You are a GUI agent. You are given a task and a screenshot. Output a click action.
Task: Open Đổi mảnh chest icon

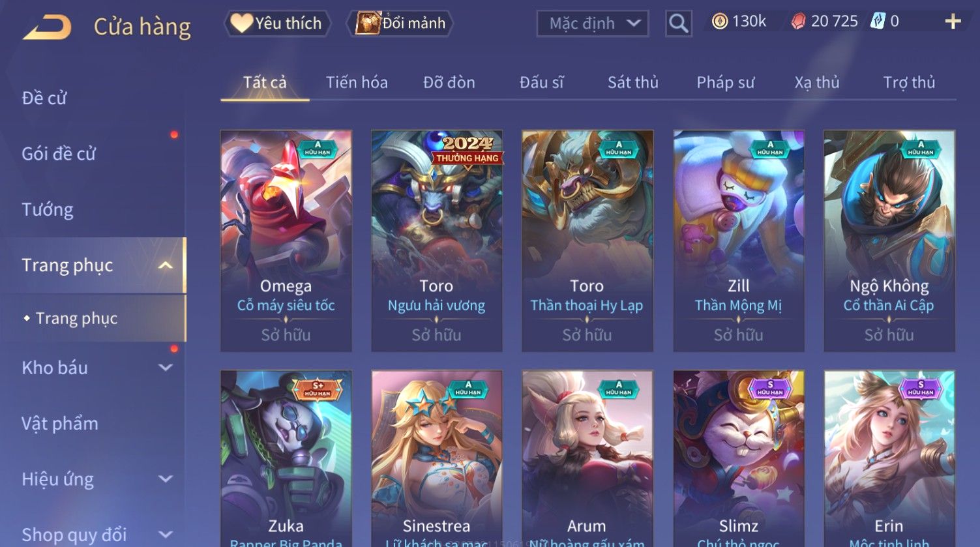tap(368, 23)
